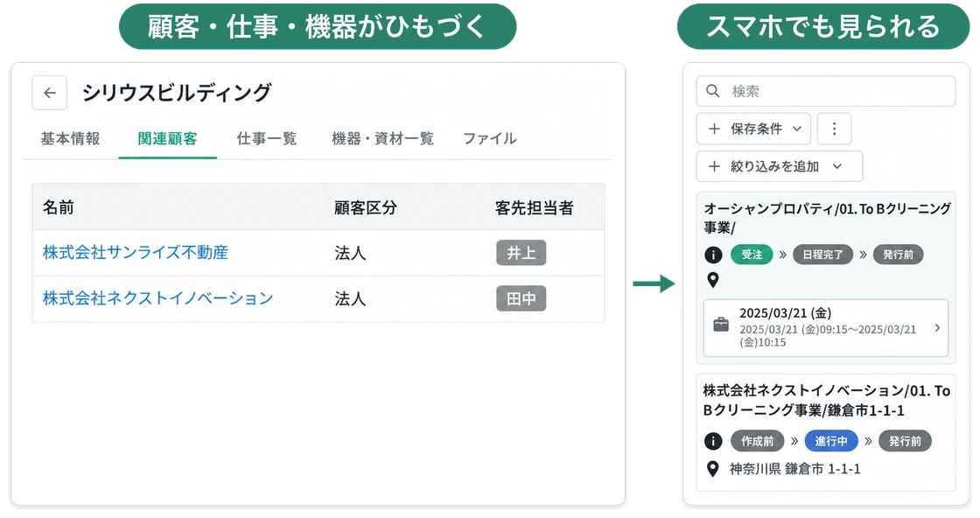Click the plus icon on 絞り込みを追加
Viewport: 980px width, 518px height.
coord(714,166)
